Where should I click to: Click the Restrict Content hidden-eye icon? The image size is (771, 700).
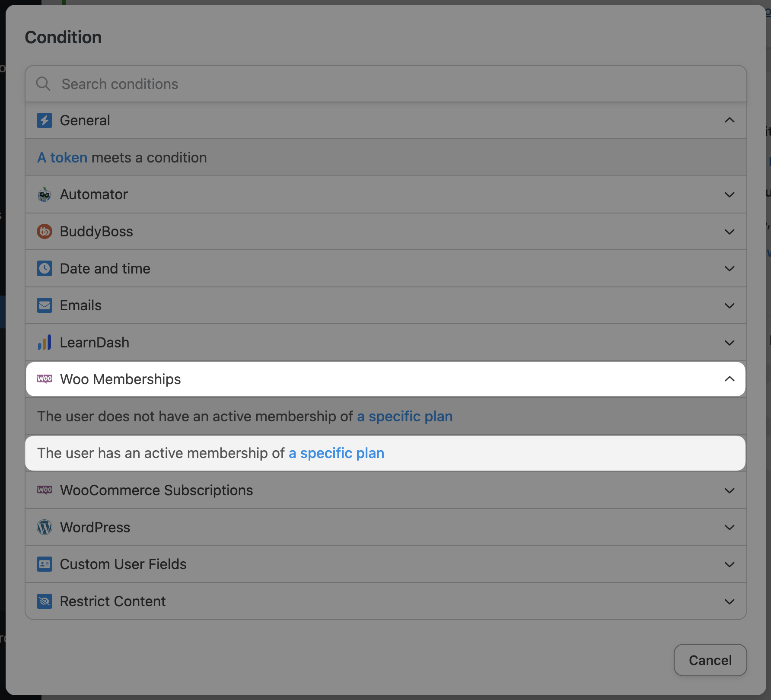click(x=45, y=601)
